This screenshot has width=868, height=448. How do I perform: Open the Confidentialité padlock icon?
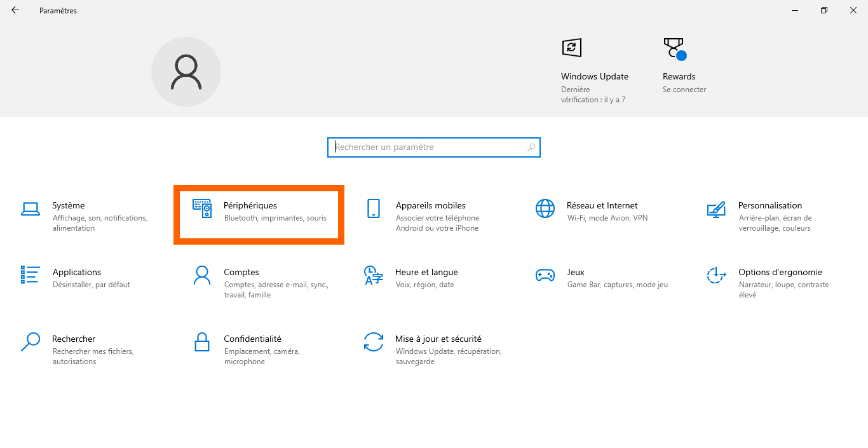click(202, 342)
